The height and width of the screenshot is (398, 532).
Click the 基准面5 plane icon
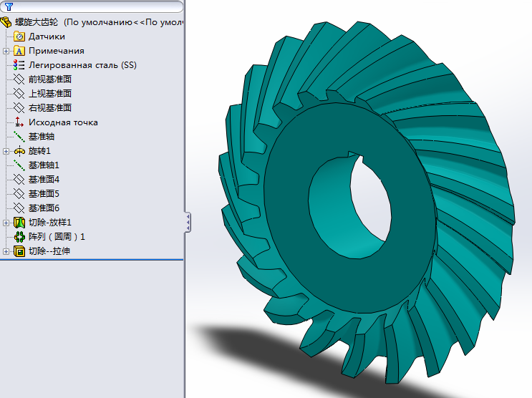tap(19, 194)
